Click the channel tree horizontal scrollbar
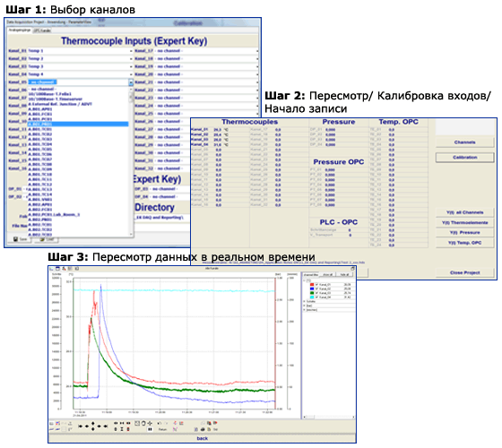This screenshot has width=502, height=448. 329,417
